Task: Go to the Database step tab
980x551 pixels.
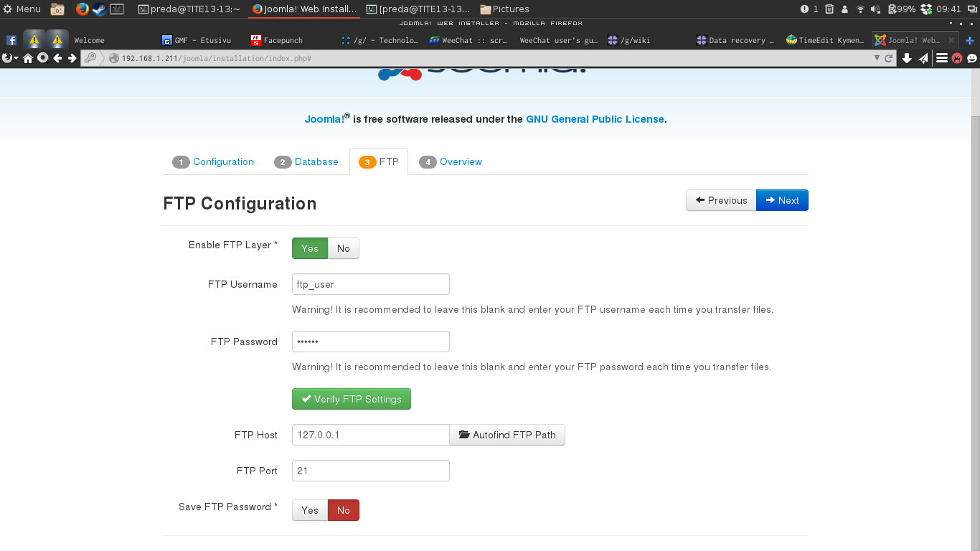Action: 306,161
